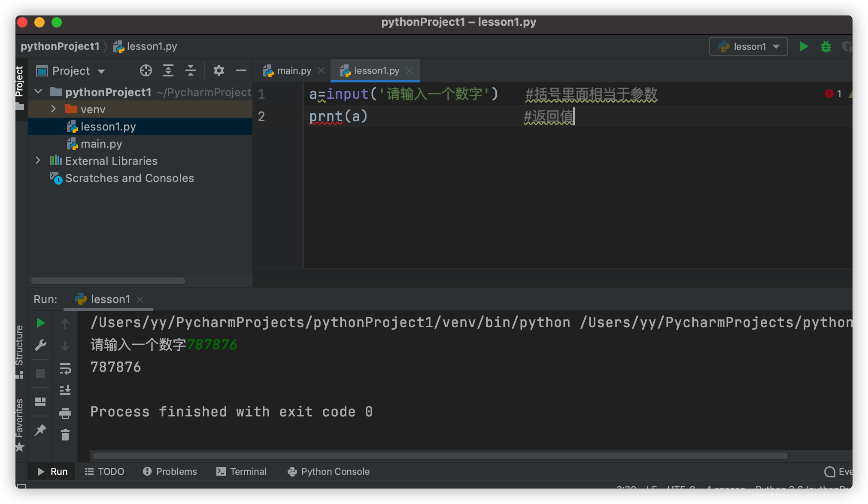The height and width of the screenshot is (504, 868).
Task: Open the lesson1 run configuration dropdown
Action: coord(748,46)
